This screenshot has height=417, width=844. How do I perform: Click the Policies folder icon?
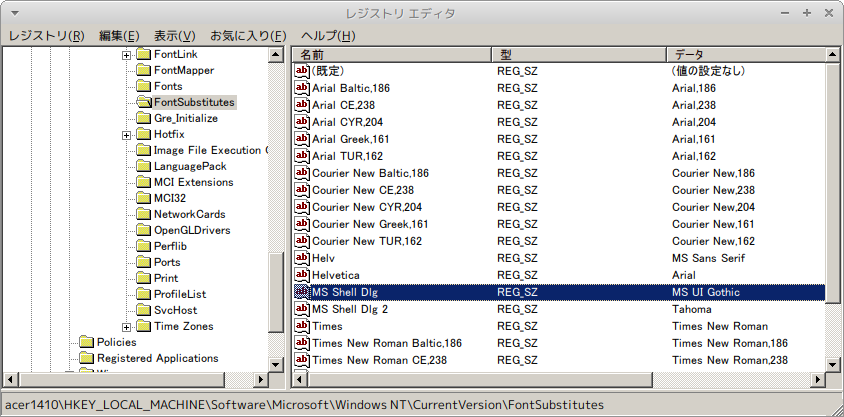pyautogui.click(x=86, y=342)
